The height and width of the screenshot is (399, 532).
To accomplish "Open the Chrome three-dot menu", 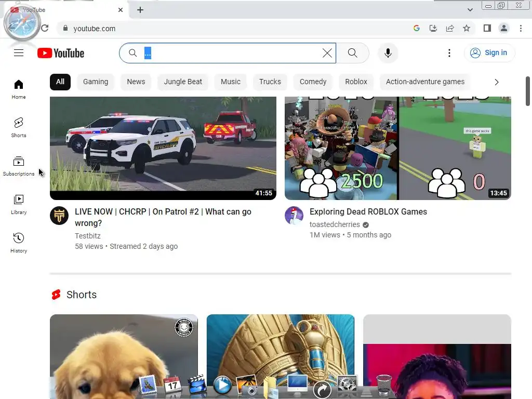I will (521, 28).
